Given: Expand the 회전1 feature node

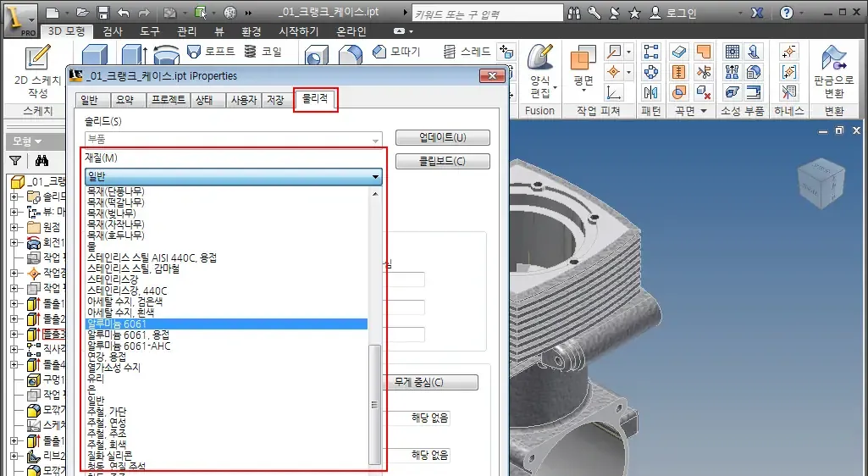Looking at the screenshot, I should pos(14,242).
